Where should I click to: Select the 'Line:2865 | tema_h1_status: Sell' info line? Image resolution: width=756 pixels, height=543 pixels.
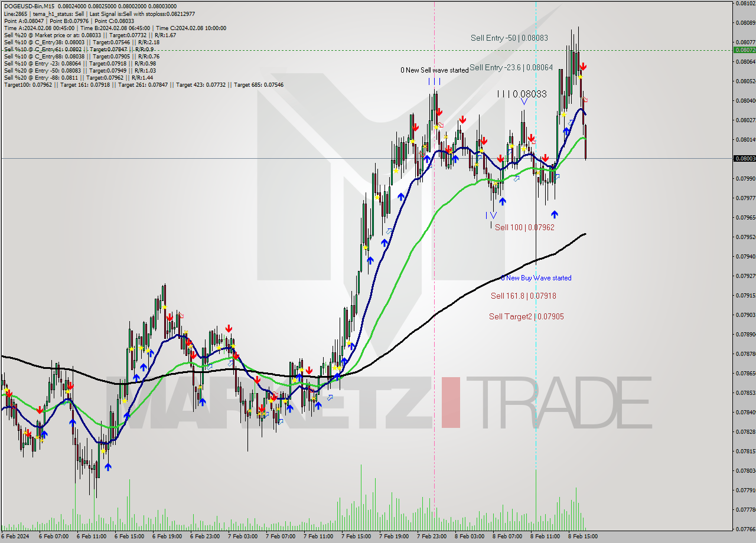tap(99, 14)
